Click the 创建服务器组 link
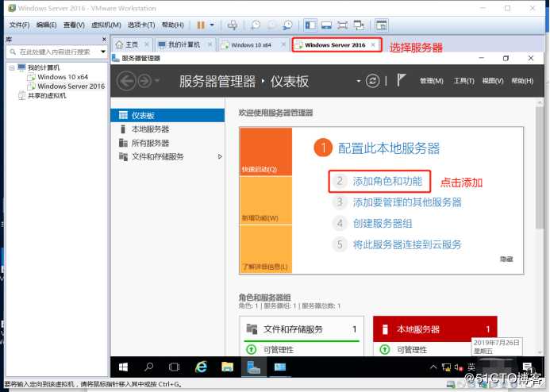550x392 pixels. click(x=383, y=223)
